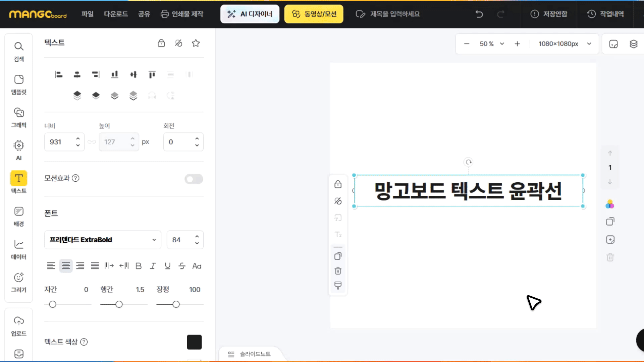644x362 pixels.
Task: Click the rotate handle above the text box
Action: [x=469, y=162]
